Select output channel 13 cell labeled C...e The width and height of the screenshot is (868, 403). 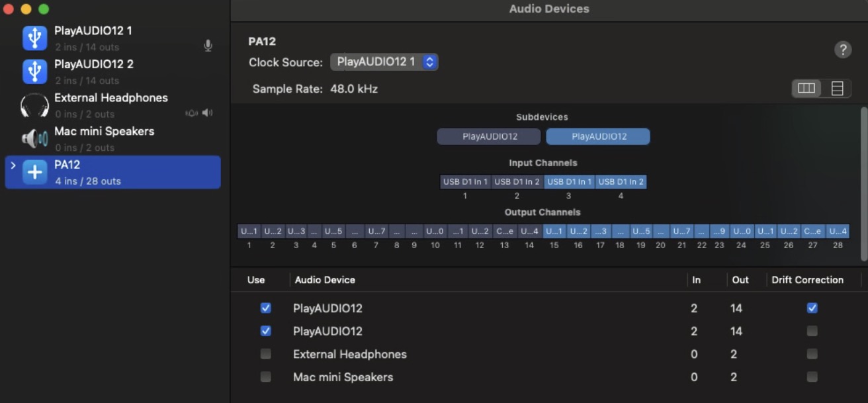tap(504, 231)
